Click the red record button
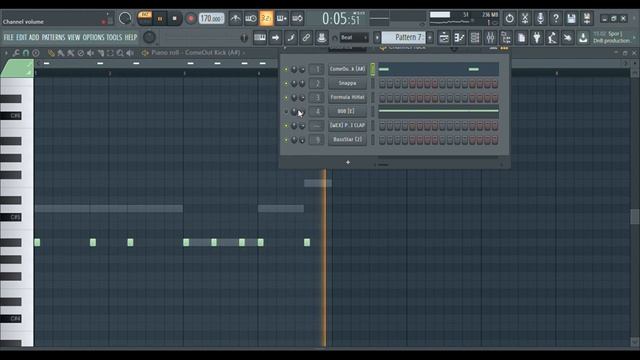 click(x=190, y=19)
